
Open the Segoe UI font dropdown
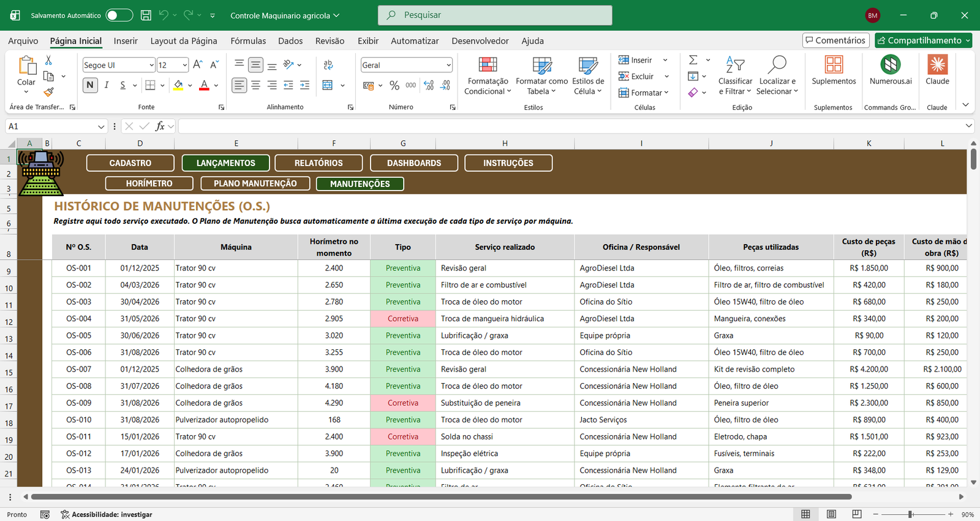click(x=151, y=65)
